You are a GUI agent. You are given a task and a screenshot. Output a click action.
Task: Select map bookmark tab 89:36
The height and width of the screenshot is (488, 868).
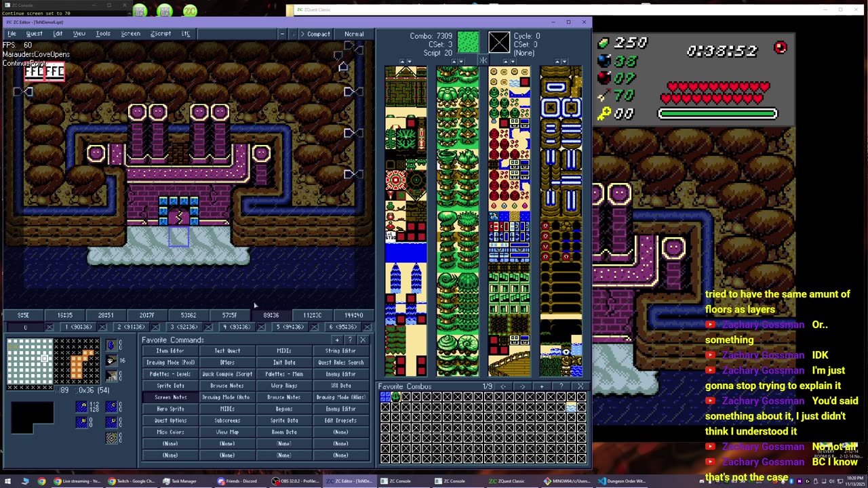click(271, 315)
